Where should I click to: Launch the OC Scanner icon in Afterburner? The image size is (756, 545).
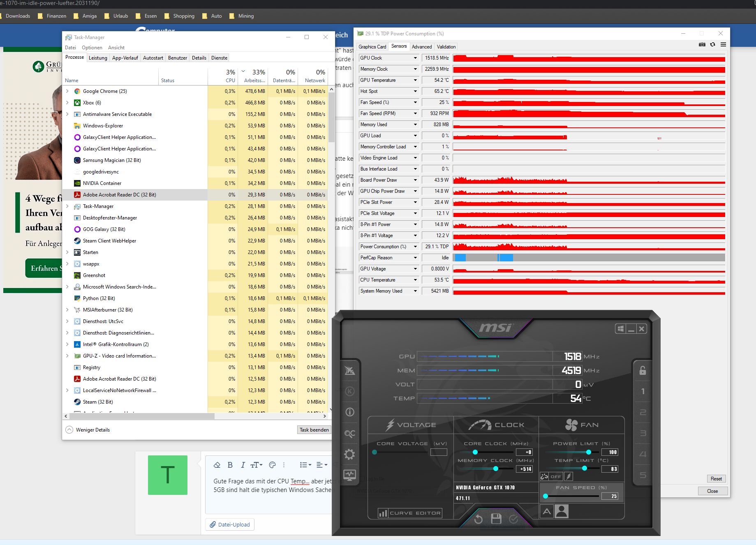pos(350,434)
